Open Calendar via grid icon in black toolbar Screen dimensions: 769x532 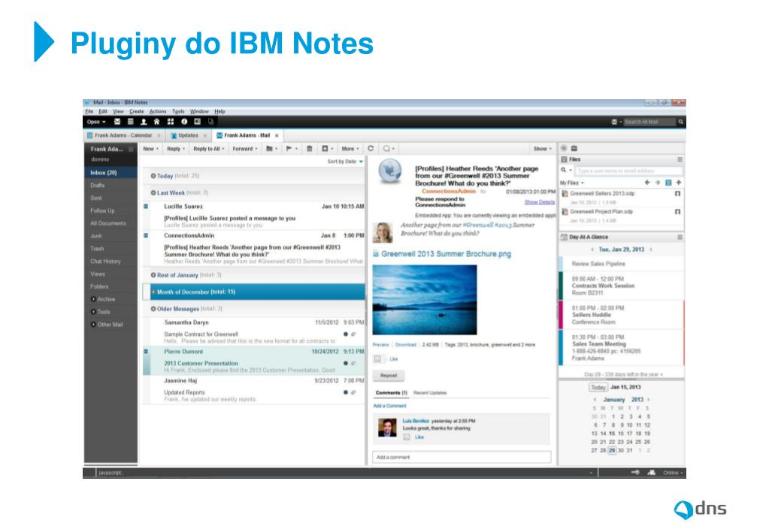(131, 122)
